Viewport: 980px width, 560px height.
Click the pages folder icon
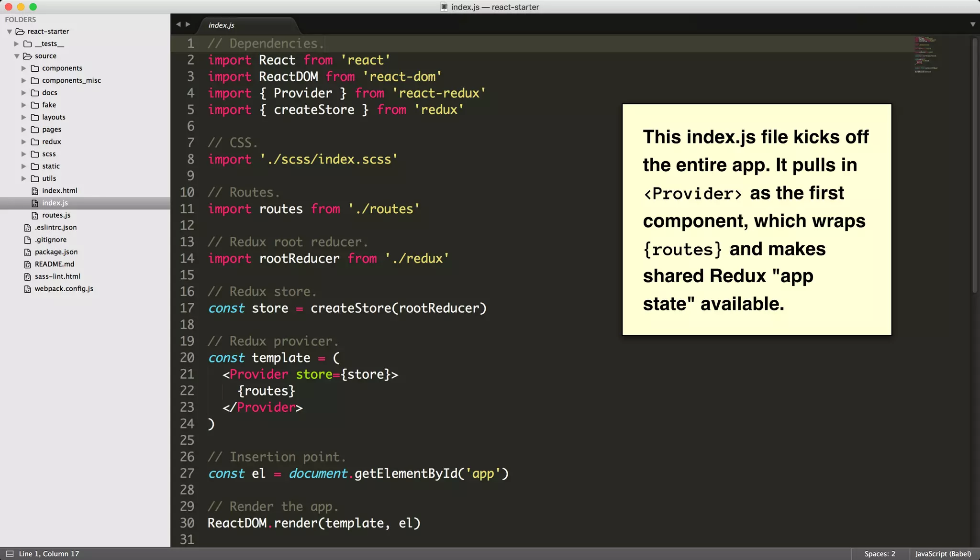pos(35,130)
